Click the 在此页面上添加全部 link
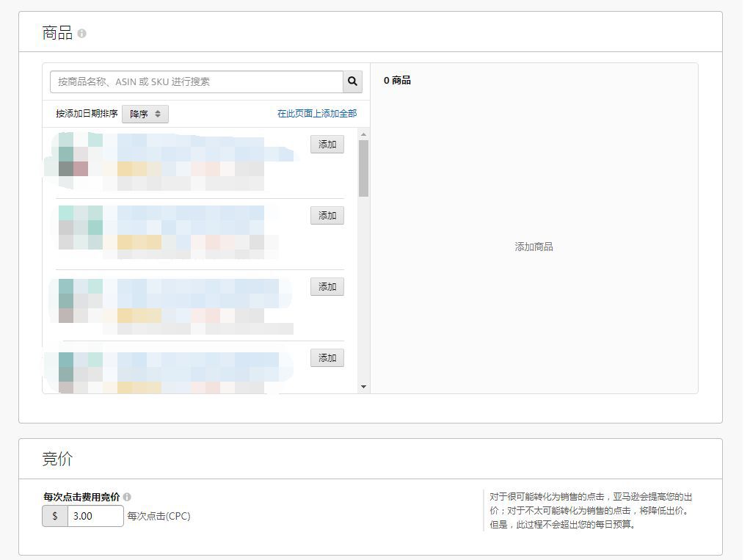 point(317,114)
